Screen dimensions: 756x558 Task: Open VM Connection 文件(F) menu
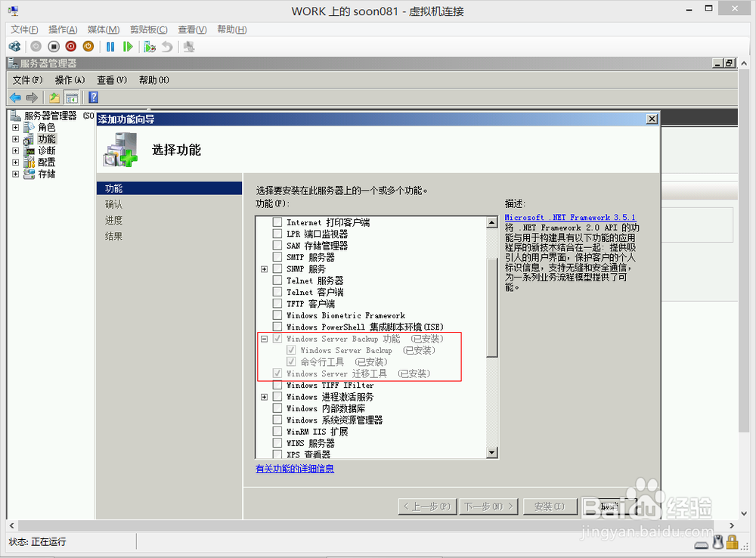click(24, 30)
